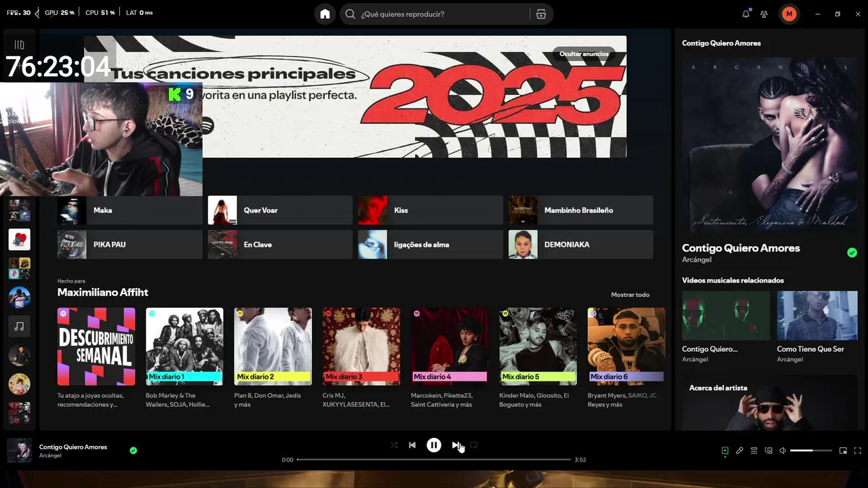Open the ligações de alma tile
Screen dimensions: 868x488
coord(431,244)
